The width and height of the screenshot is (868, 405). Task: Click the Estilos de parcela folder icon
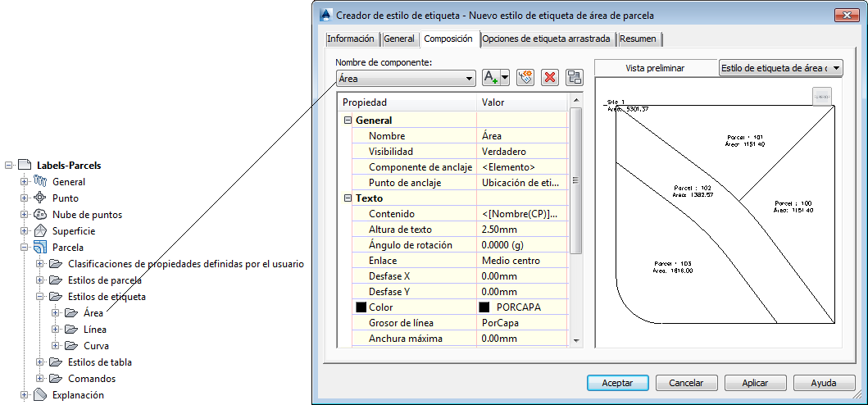(56, 280)
